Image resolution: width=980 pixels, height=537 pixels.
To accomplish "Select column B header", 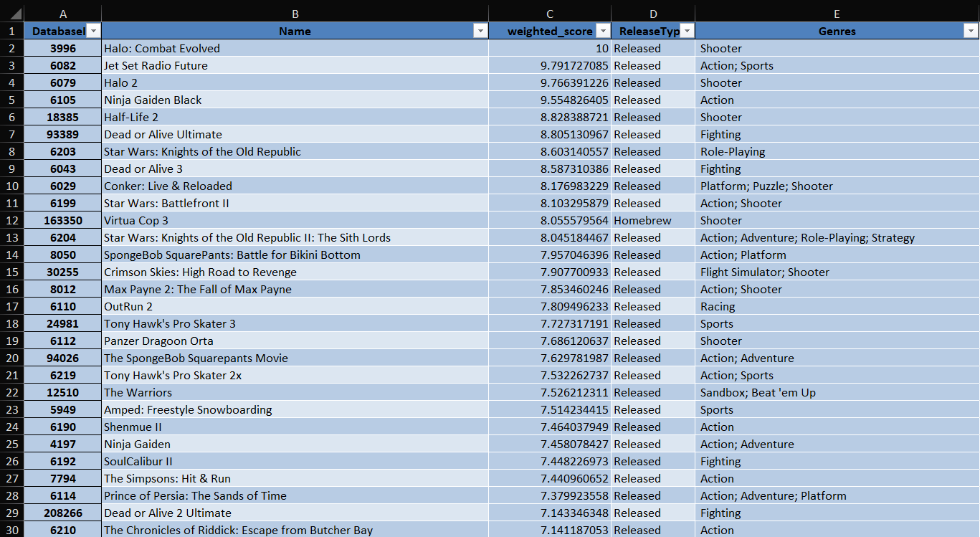I will tap(295, 14).
